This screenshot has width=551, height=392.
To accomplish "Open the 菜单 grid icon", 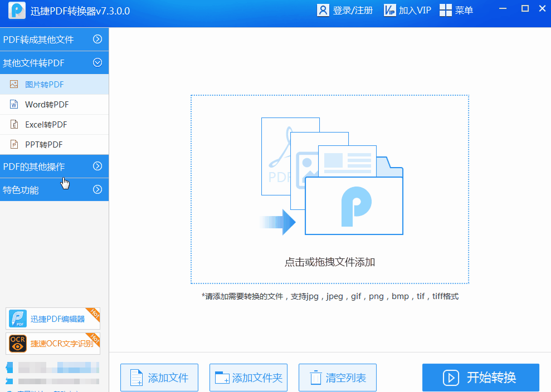I will point(446,11).
